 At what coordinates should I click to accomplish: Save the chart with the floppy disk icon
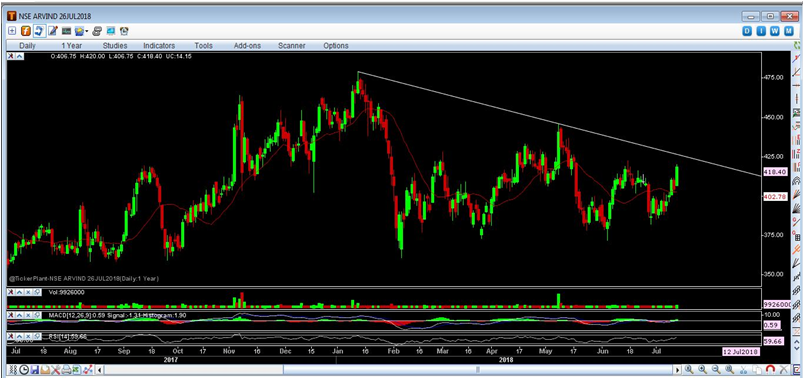[34, 370]
